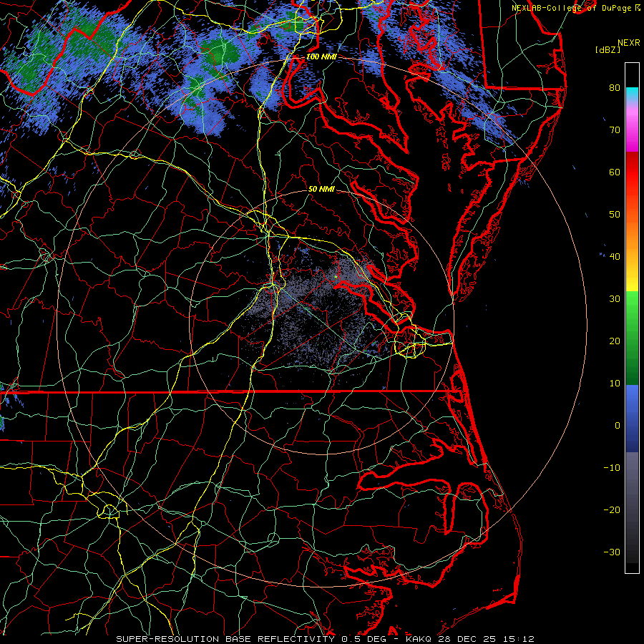
Task: Click the KAKQ radar site identifier
Action: click(x=418, y=639)
